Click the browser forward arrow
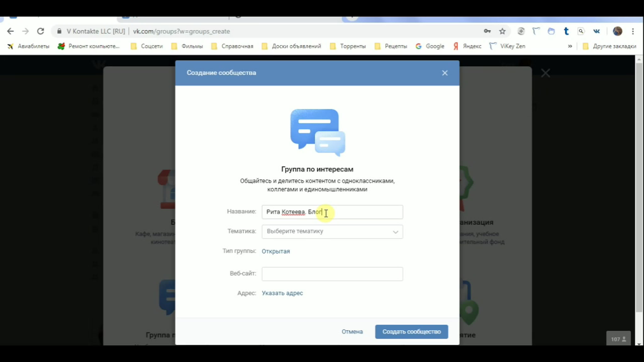 pyautogui.click(x=25, y=31)
